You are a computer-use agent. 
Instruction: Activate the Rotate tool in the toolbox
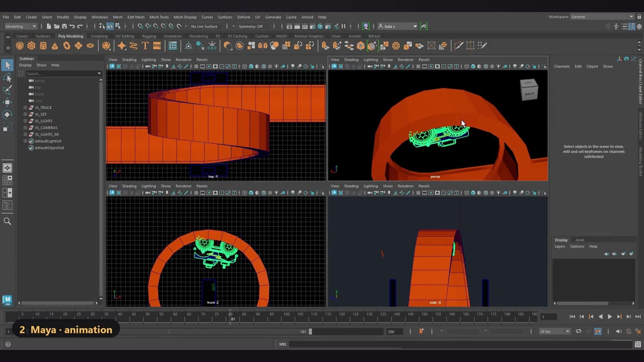(8, 115)
